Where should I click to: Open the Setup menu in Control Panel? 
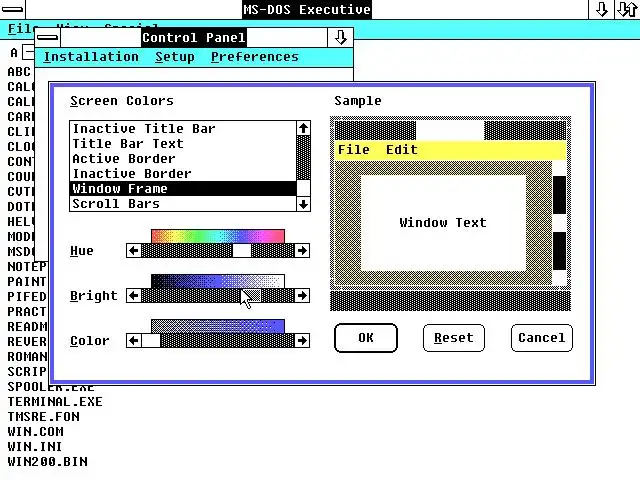pyautogui.click(x=175, y=57)
